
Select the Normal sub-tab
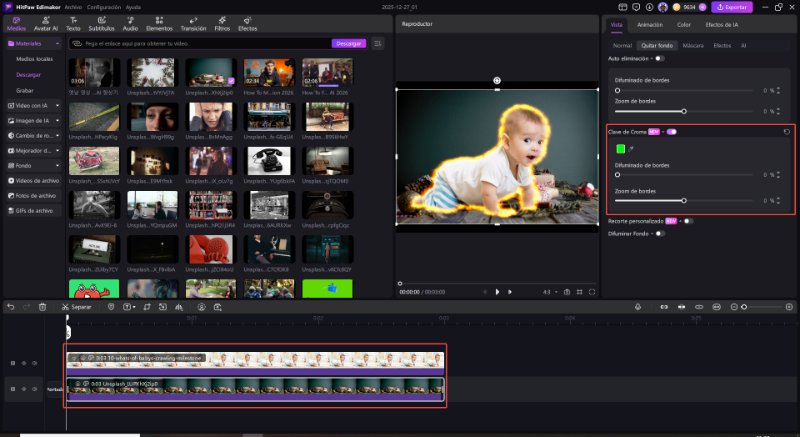point(622,45)
